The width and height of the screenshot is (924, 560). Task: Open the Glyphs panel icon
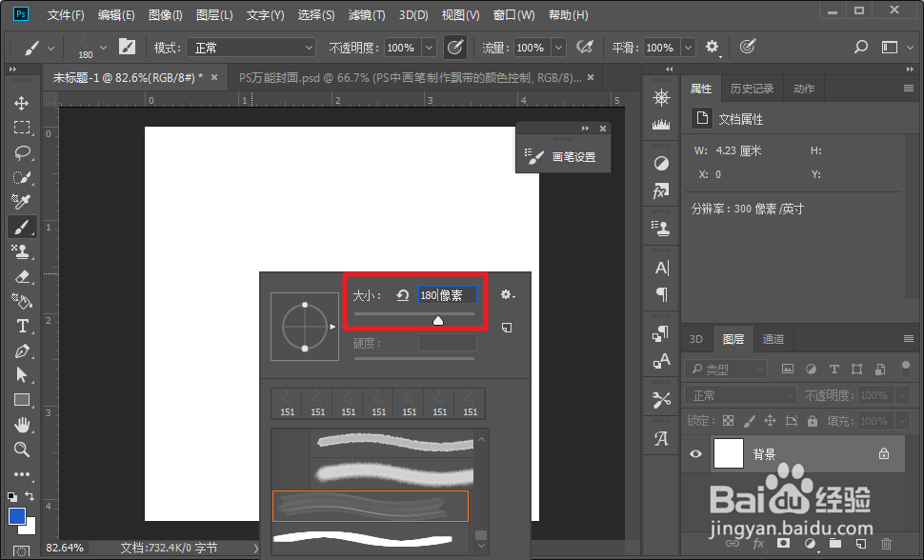click(661, 438)
